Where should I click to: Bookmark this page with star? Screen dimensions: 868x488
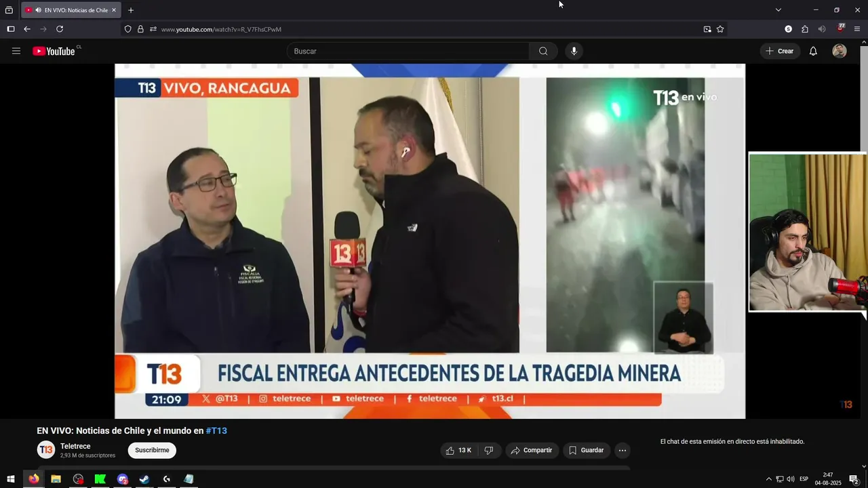720,29
